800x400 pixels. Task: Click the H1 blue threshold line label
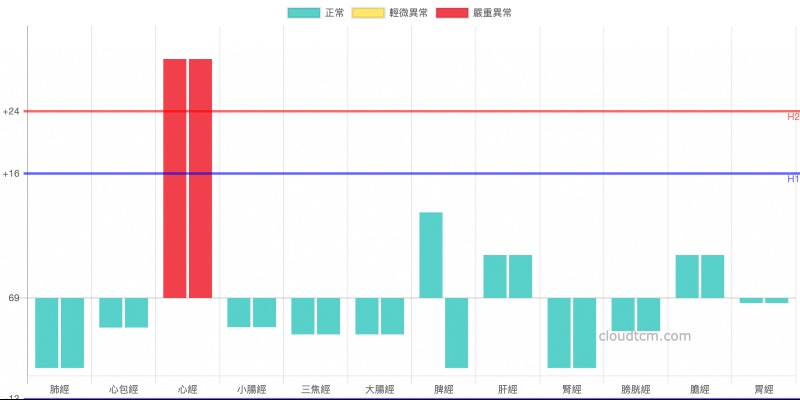[x=793, y=179]
